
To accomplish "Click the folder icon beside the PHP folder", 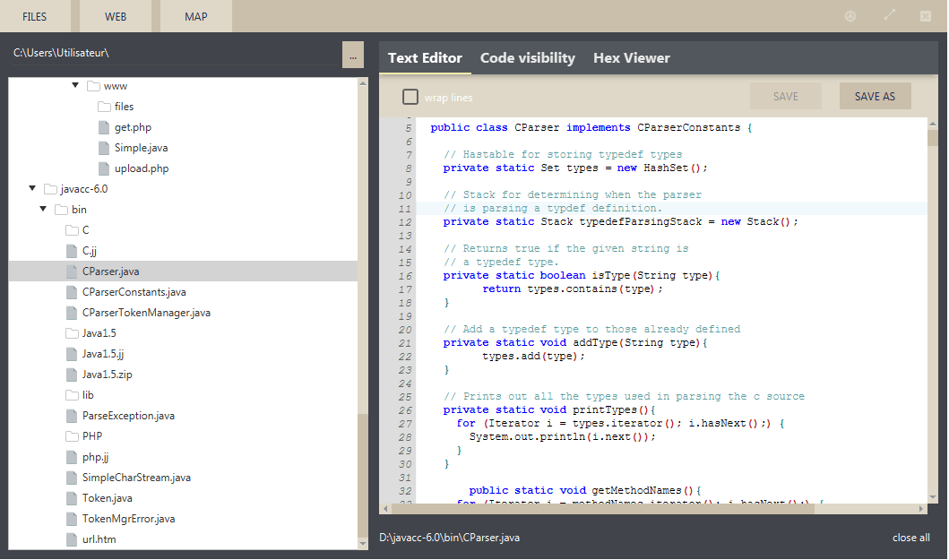I will [72, 436].
